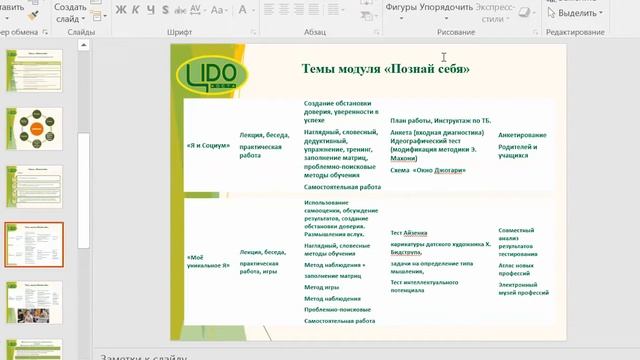Select the thumbnail containing a photo
Image resolution: width=640 pixels, height=360 pixels.
[35, 302]
